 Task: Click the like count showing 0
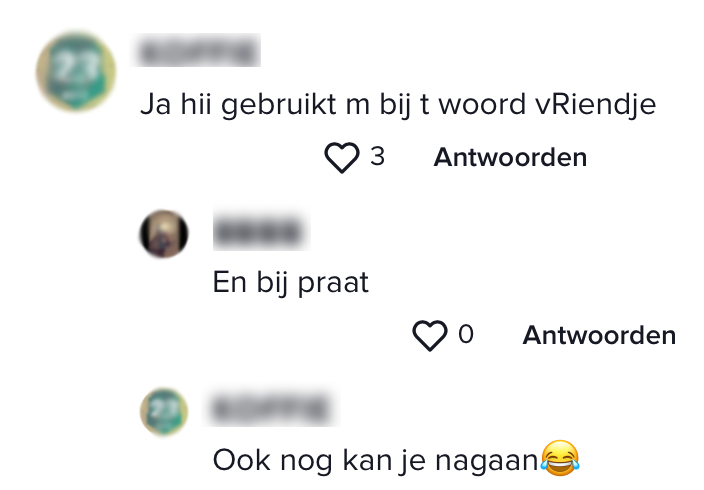click(x=466, y=334)
